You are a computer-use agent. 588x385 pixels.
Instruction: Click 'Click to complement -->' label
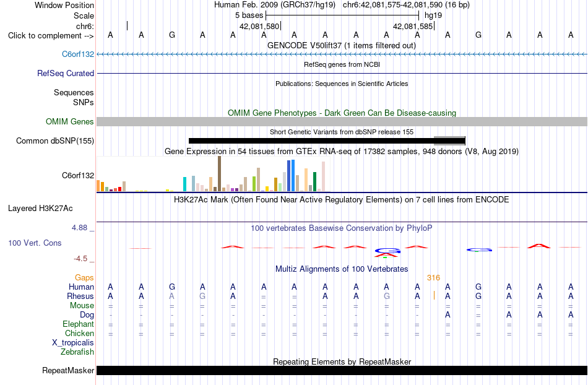click(51, 36)
